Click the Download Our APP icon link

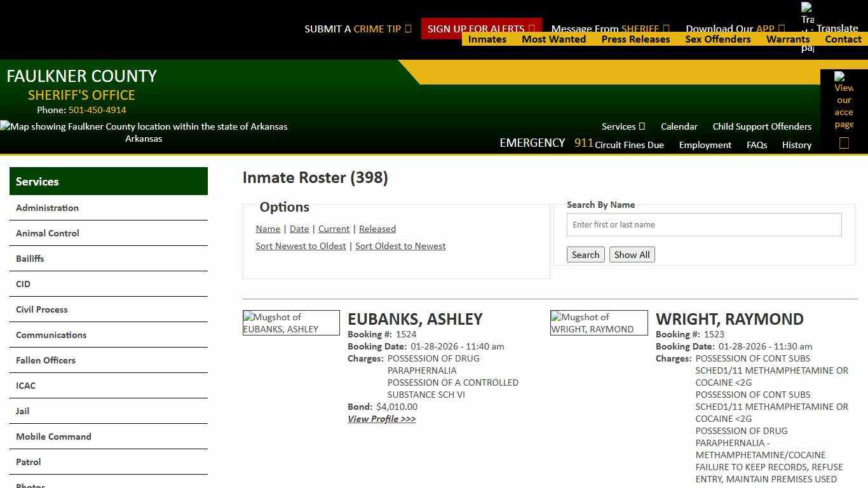click(x=781, y=29)
